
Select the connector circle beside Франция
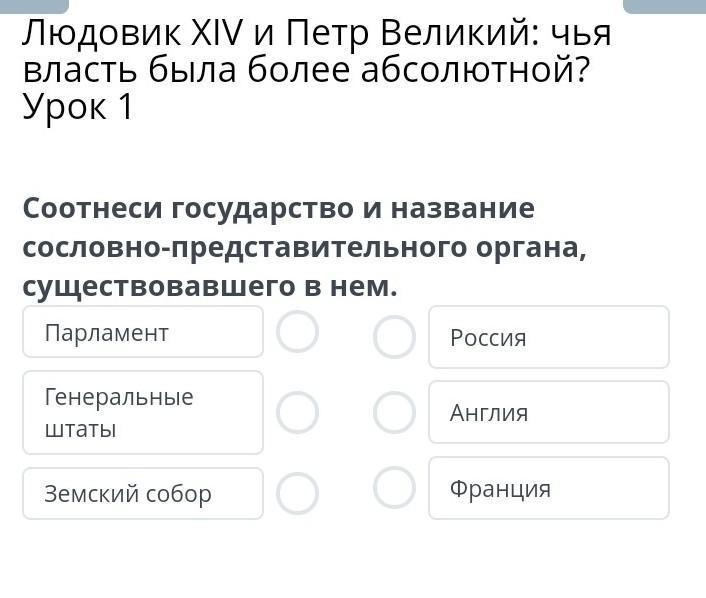(394, 488)
